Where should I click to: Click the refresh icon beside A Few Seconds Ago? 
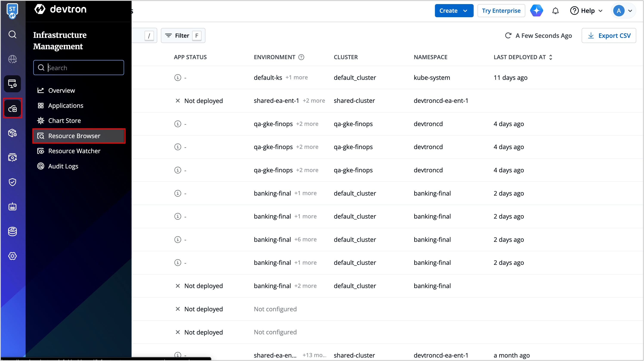pyautogui.click(x=508, y=35)
